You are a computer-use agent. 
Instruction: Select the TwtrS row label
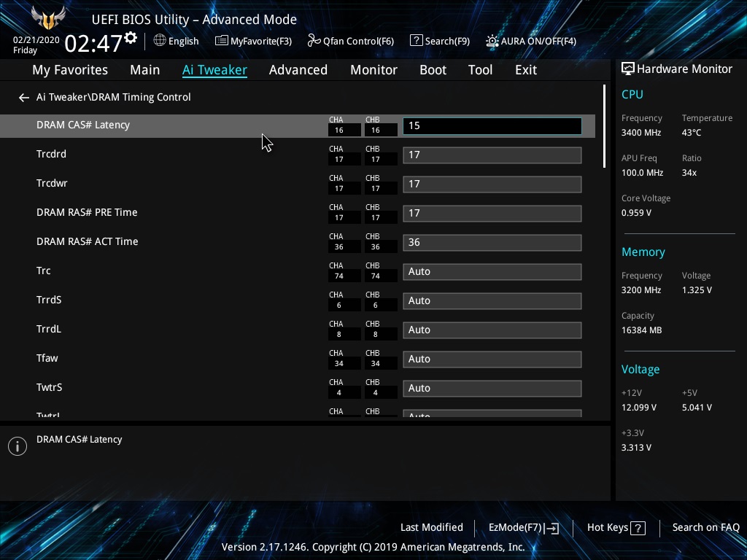pyautogui.click(x=49, y=388)
